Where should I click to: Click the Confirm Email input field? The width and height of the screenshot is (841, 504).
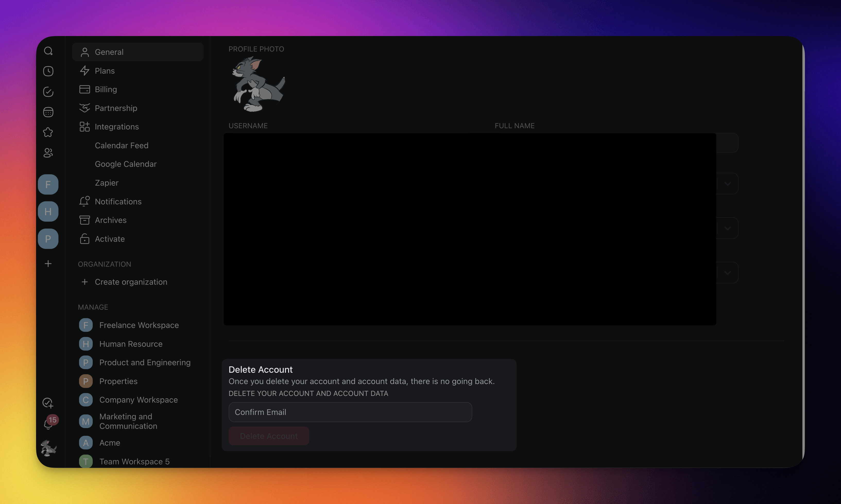(x=350, y=412)
